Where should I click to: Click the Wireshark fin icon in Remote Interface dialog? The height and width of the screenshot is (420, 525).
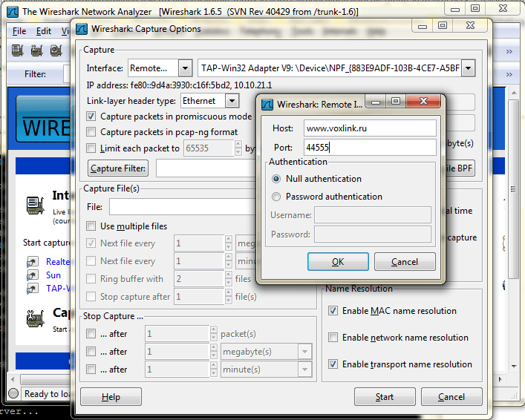tap(267, 105)
